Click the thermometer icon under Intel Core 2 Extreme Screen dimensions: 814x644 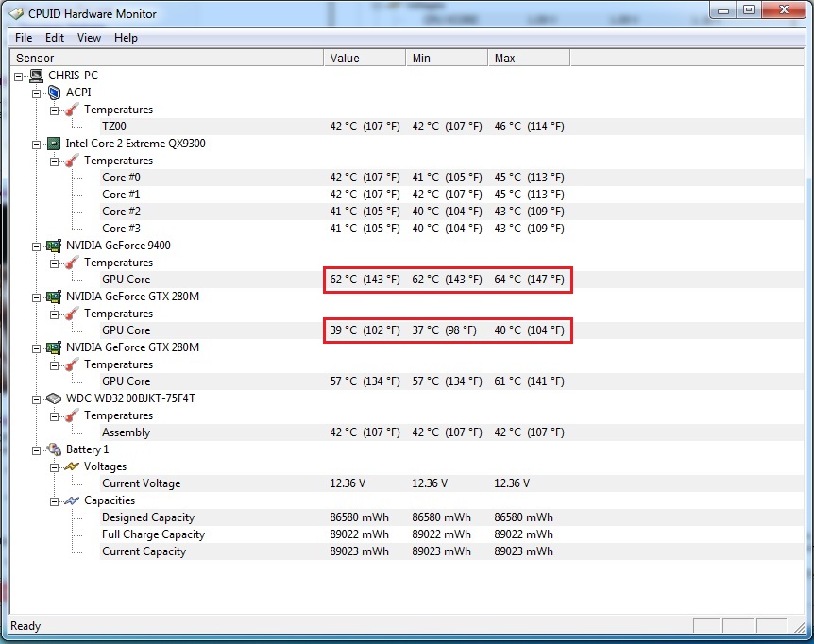(x=72, y=161)
